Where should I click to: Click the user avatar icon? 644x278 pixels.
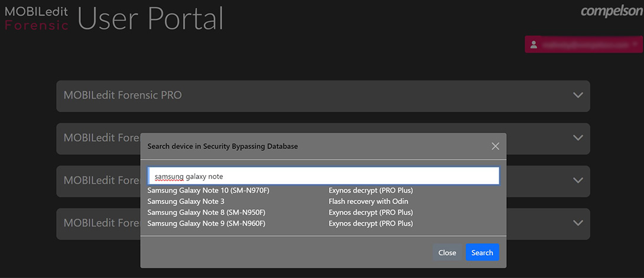coord(534,44)
